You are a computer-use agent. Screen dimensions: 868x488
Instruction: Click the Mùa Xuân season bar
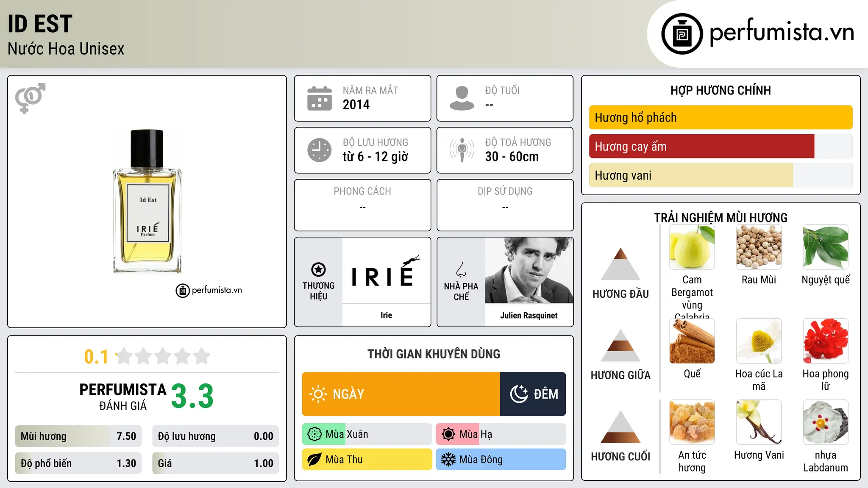click(367, 434)
